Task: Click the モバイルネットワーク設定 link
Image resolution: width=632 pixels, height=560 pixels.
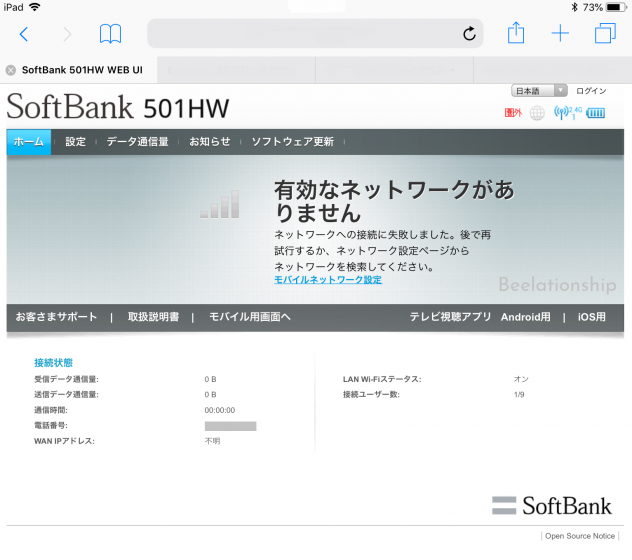Action: click(328, 280)
